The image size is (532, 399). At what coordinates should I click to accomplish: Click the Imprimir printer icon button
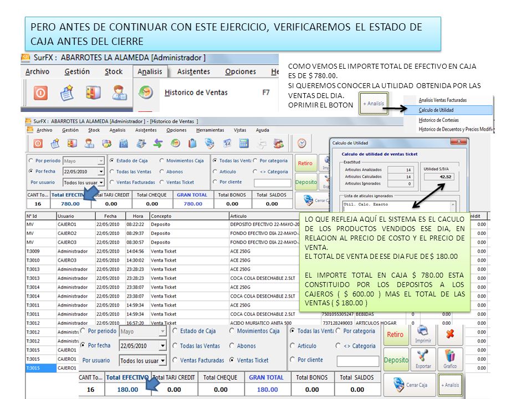[x=423, y=334]
